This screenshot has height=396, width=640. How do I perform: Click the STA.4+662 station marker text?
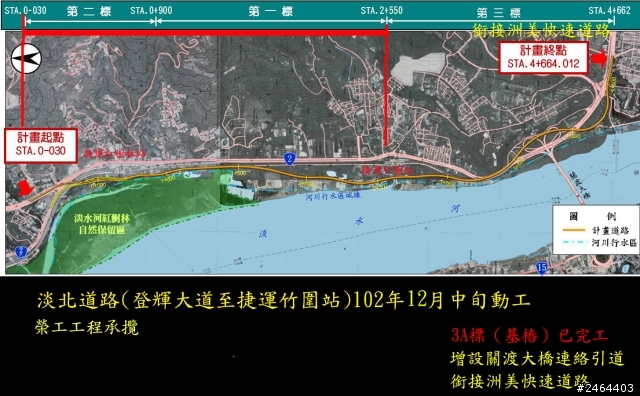(609, 10)
